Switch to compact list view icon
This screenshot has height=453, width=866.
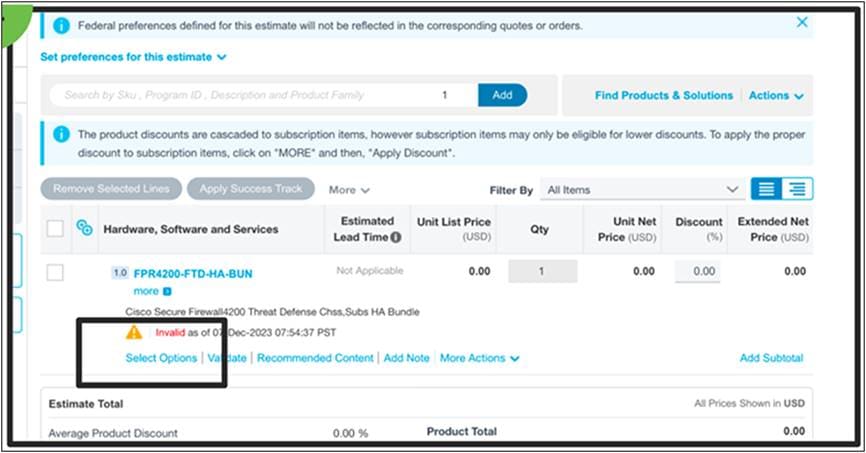tap(767, 189)
